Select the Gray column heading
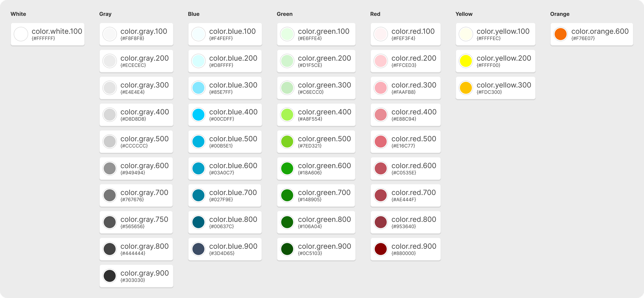644x298 pixels. click(105, 14)
